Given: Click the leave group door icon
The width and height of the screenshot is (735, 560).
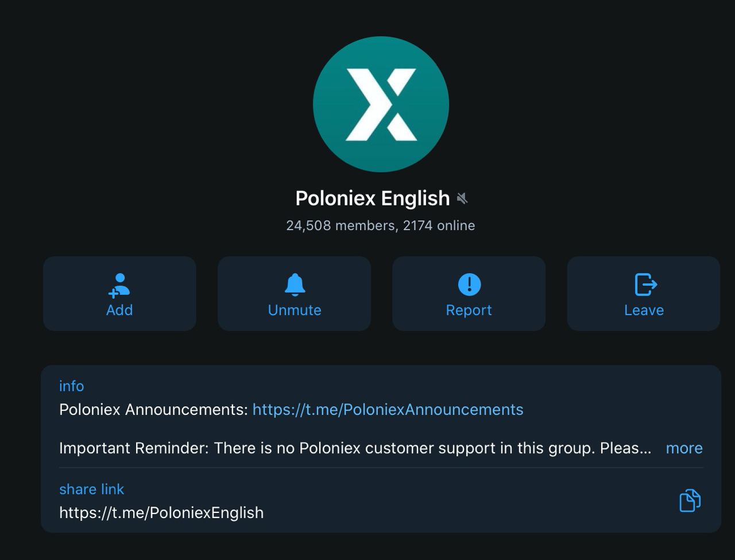Looking at the screenshot, I should click(x=645, y=285).
